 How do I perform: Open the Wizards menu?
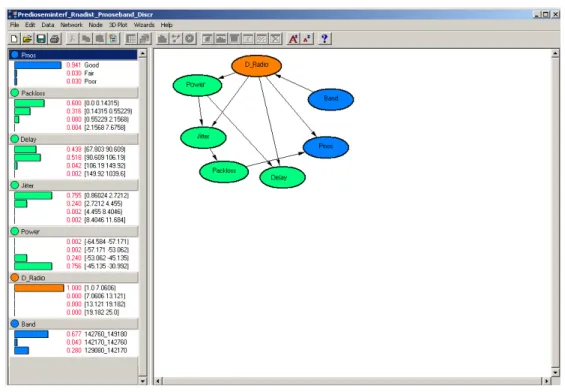[144, 25]
